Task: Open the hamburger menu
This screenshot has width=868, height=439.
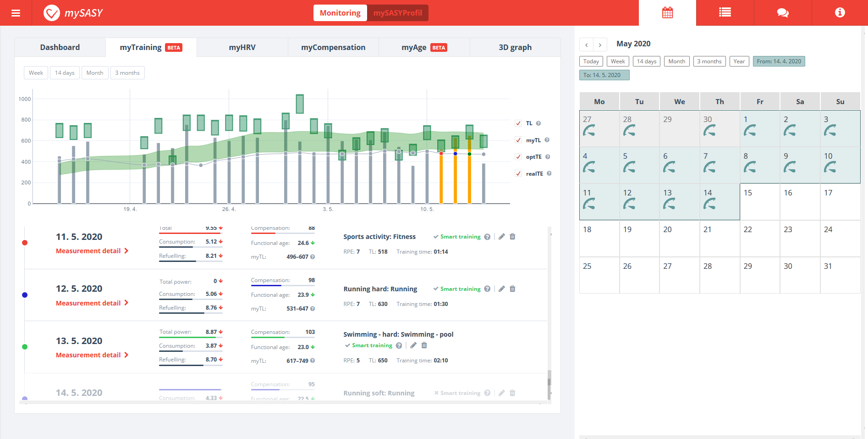Action: (x=16, y=13)
